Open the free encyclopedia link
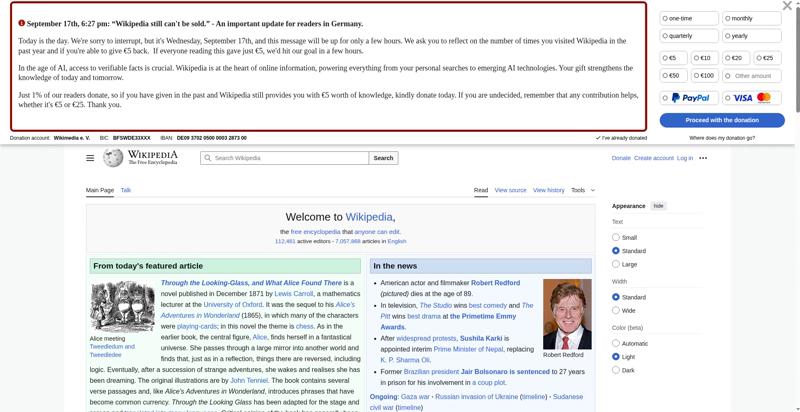 point(315,232)
